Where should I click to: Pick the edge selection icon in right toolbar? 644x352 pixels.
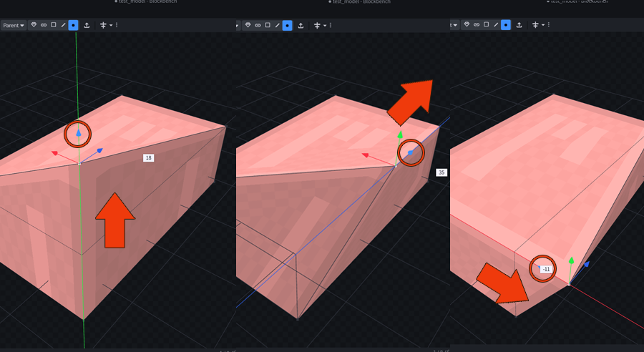[496, 25]
